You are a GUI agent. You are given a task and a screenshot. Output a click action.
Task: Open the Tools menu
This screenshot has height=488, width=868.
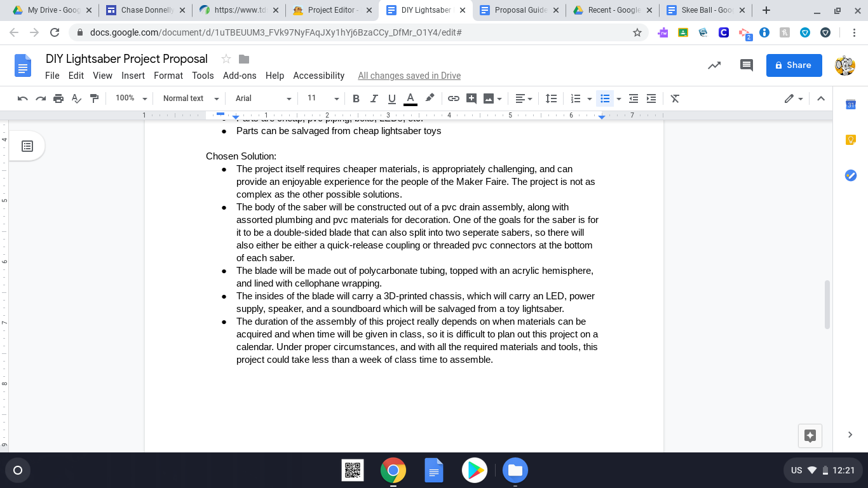click(203, 76)
